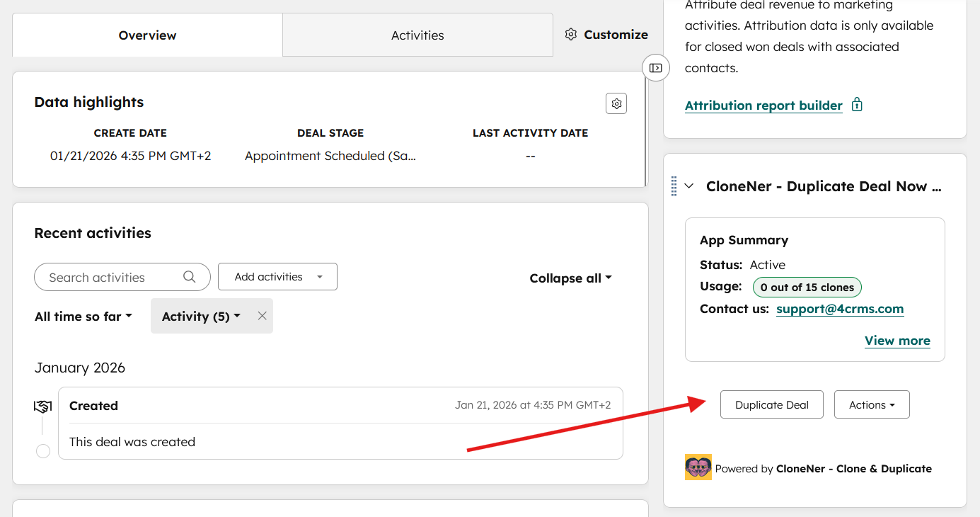Click the Customize gear icon
This screenshot has height=517, width=980.
pyautogui.click(x=571, y=34)
